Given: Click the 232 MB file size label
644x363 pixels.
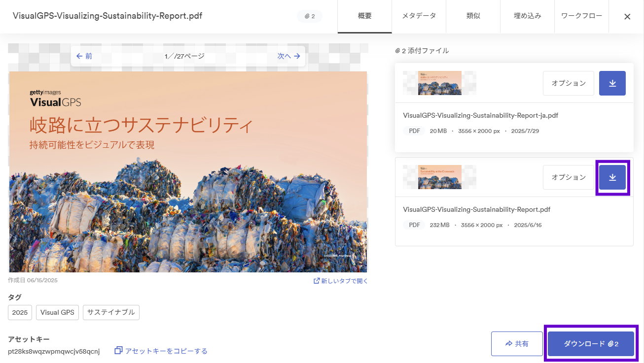Looking at the screenshot, I should 440,225.
